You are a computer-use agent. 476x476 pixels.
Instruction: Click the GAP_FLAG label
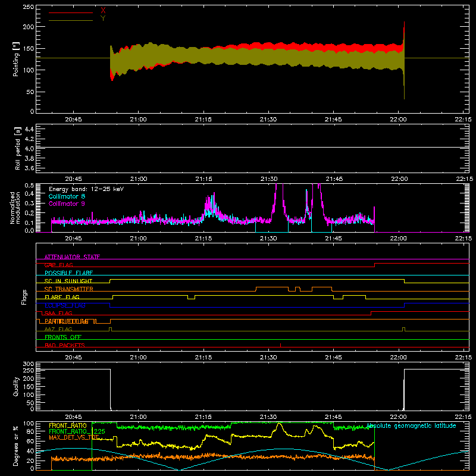tap(58, 265)
